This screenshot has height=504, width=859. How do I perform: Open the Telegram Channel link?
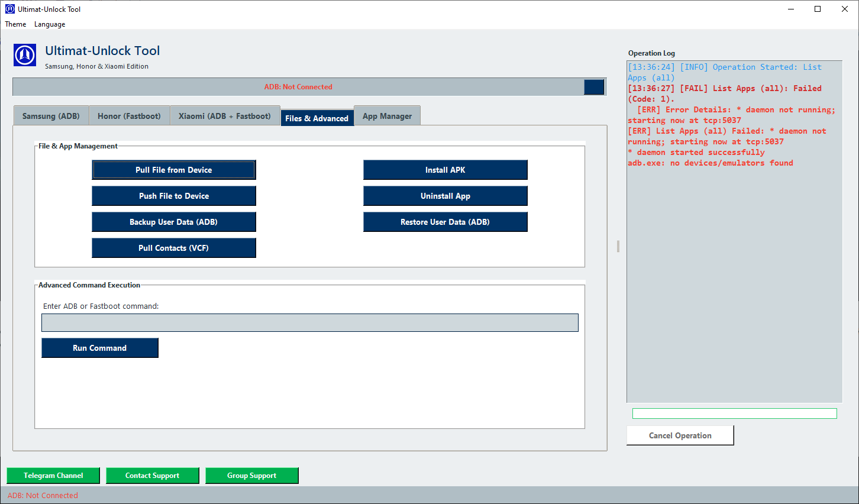point(53,475)
